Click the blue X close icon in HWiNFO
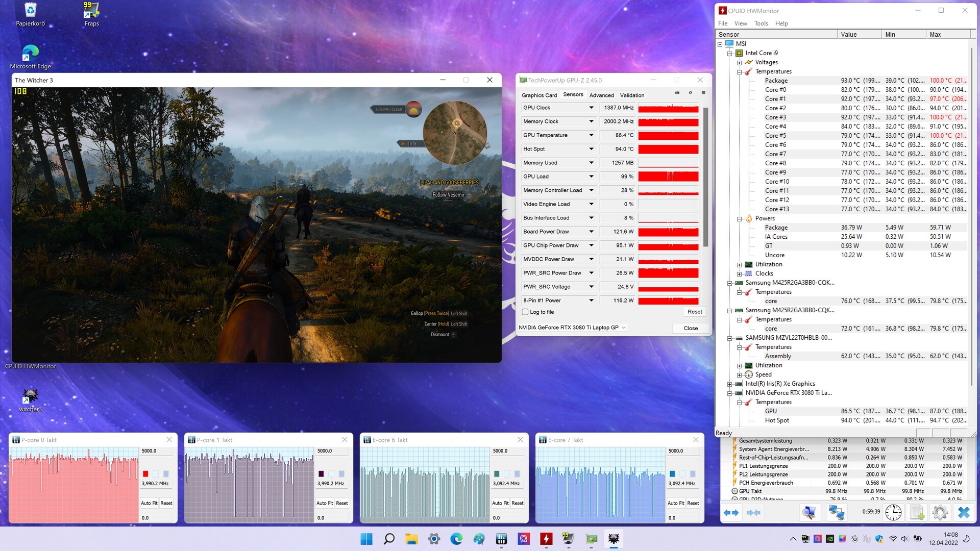Image resolution: width=980 pixels, height=551 pixels. (964, 512)
